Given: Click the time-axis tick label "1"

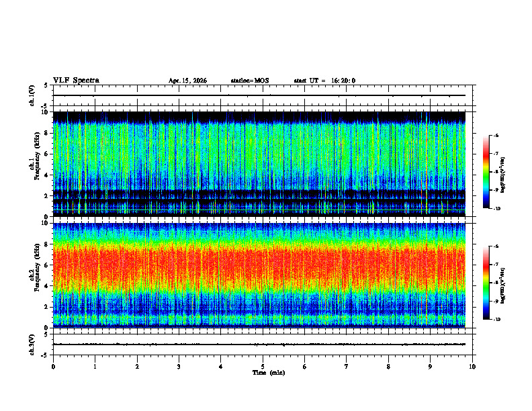Looking at the screenshot, I should coord(95,367).
